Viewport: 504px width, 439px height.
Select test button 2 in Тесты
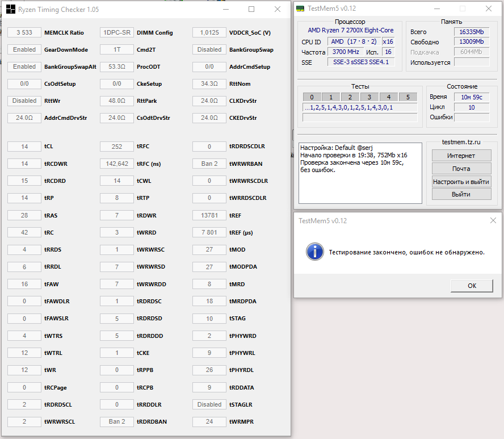[350, 97]
